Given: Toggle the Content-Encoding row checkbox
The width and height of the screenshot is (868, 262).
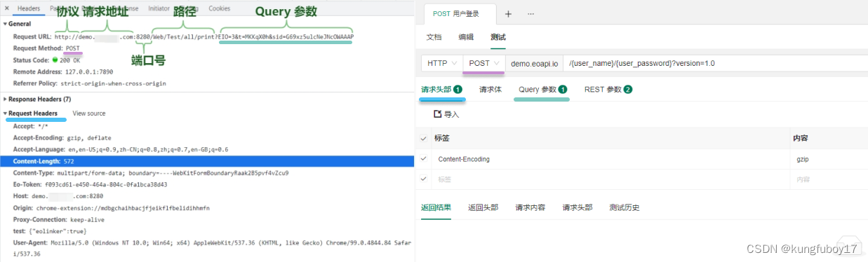Looking at the screenshot, I should point(423,159).
